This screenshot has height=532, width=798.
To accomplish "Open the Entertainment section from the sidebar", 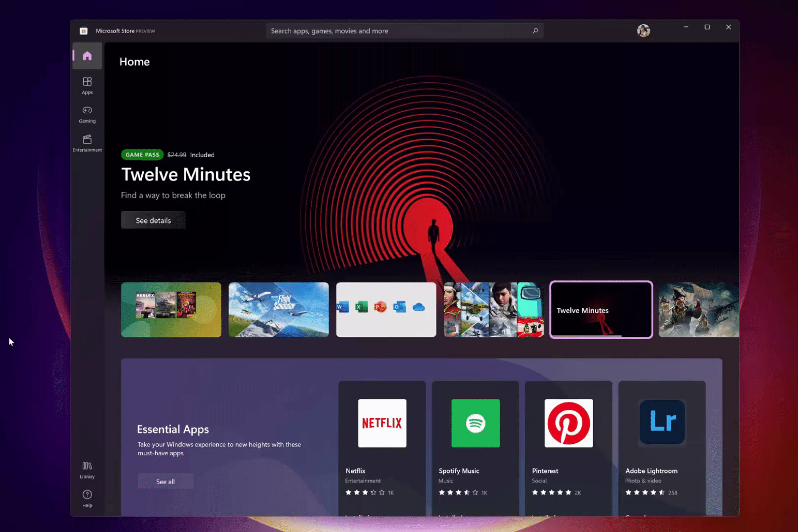I will point(87,142).
